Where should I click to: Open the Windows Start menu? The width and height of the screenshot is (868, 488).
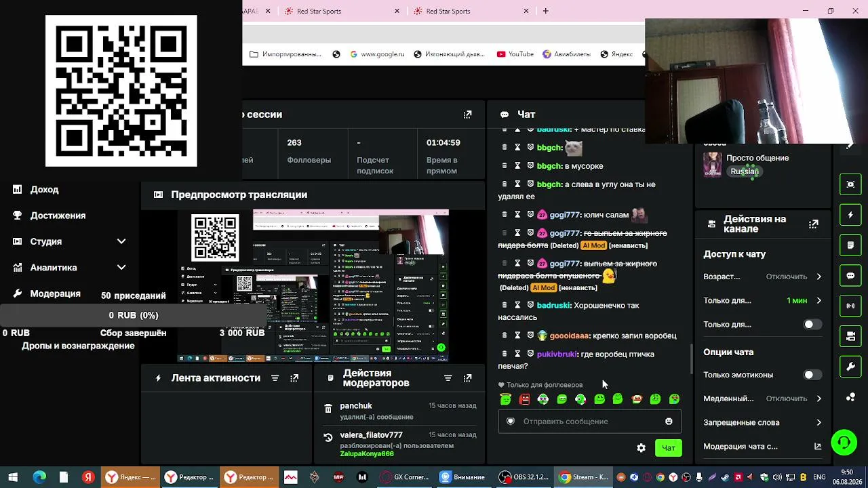point(13,477)
